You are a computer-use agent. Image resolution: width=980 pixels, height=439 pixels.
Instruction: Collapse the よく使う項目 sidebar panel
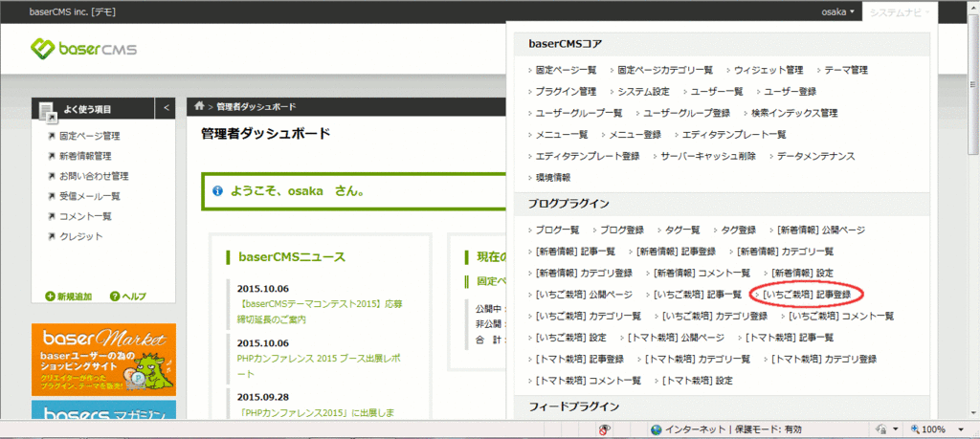166,108
